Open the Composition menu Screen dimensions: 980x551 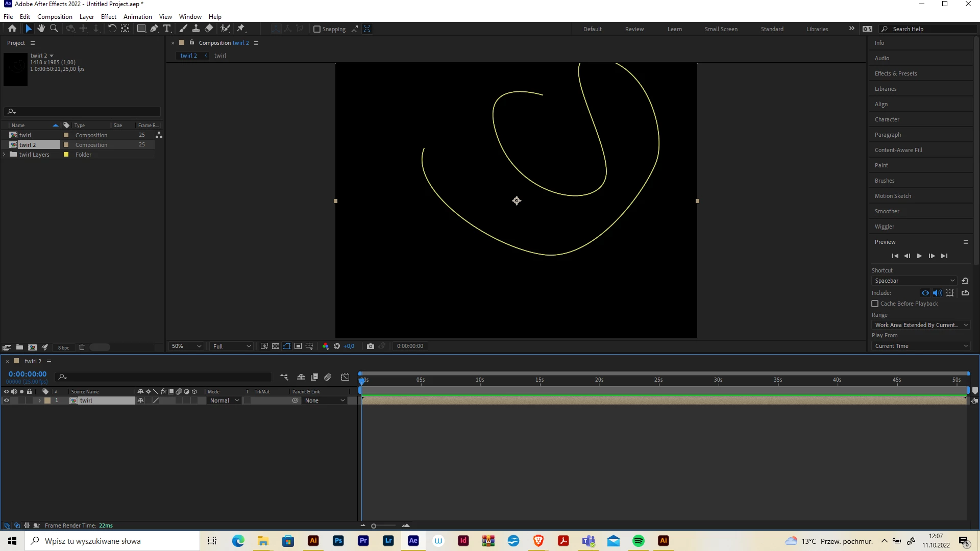tap(55, 16)
